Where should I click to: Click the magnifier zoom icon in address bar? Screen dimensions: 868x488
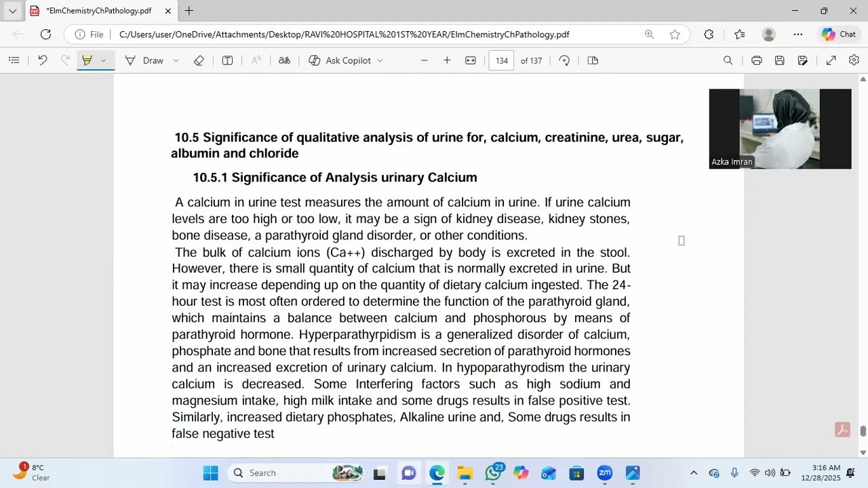[649, 34]
